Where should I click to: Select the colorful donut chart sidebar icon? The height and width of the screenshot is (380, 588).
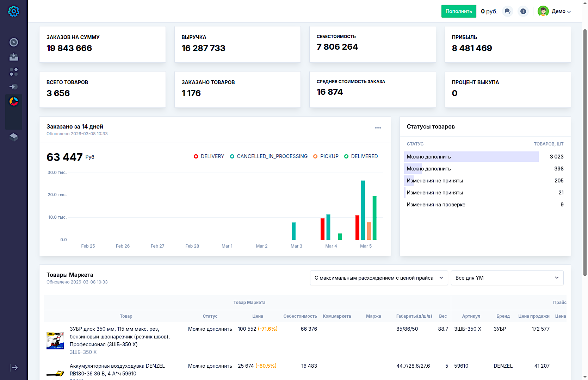14,101
